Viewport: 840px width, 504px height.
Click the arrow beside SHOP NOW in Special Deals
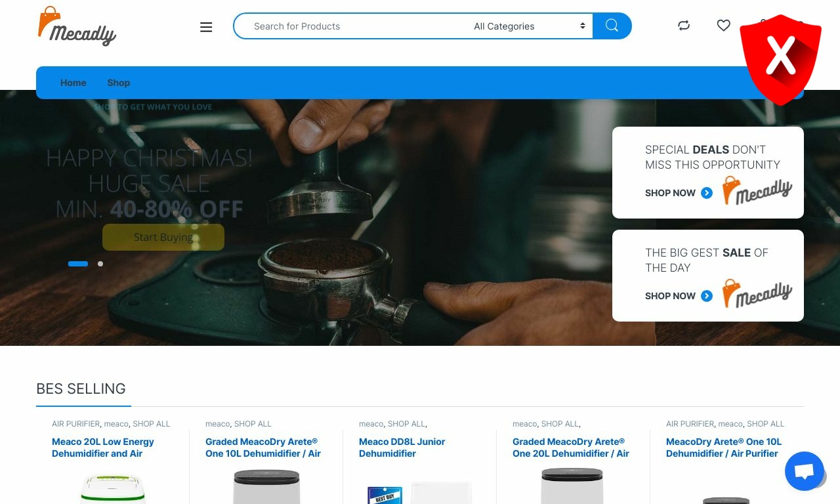707,193
